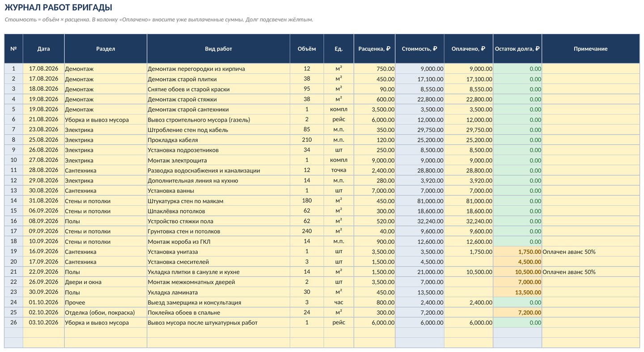
Task: Click the debt cell '10,500.00'
Action: click(x=517, y=272)
